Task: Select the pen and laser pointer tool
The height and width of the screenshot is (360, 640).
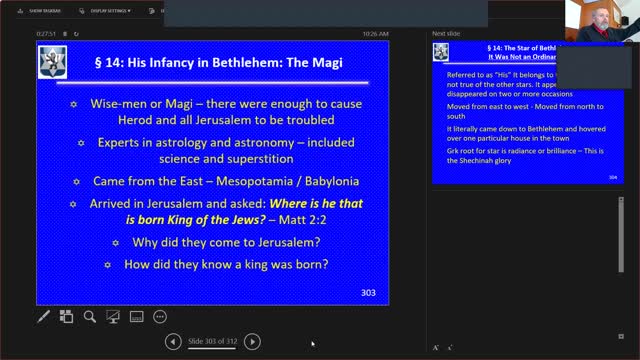Action: 43,317
